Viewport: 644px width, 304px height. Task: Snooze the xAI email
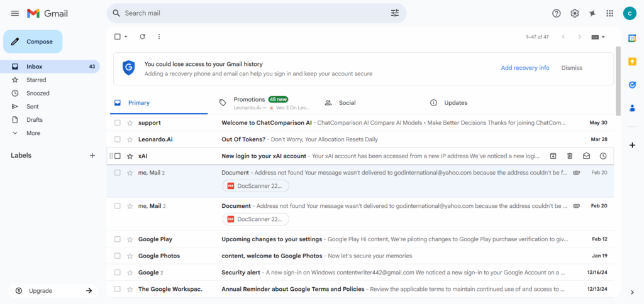coord(602,156)
